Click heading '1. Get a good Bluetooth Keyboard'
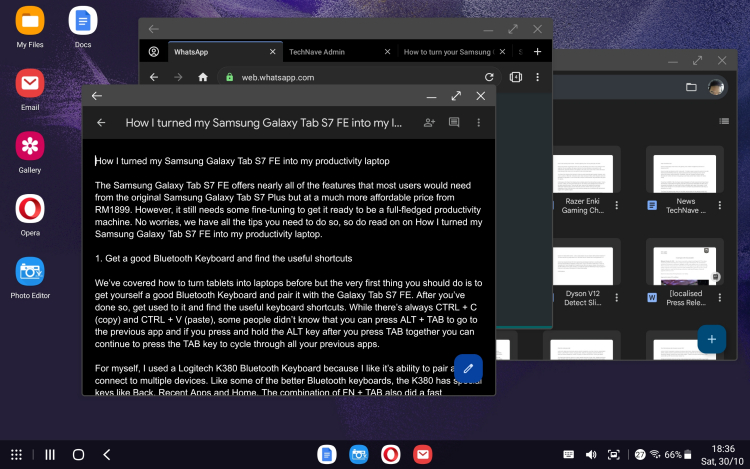750x469 pixels. (x=223, y=258)
